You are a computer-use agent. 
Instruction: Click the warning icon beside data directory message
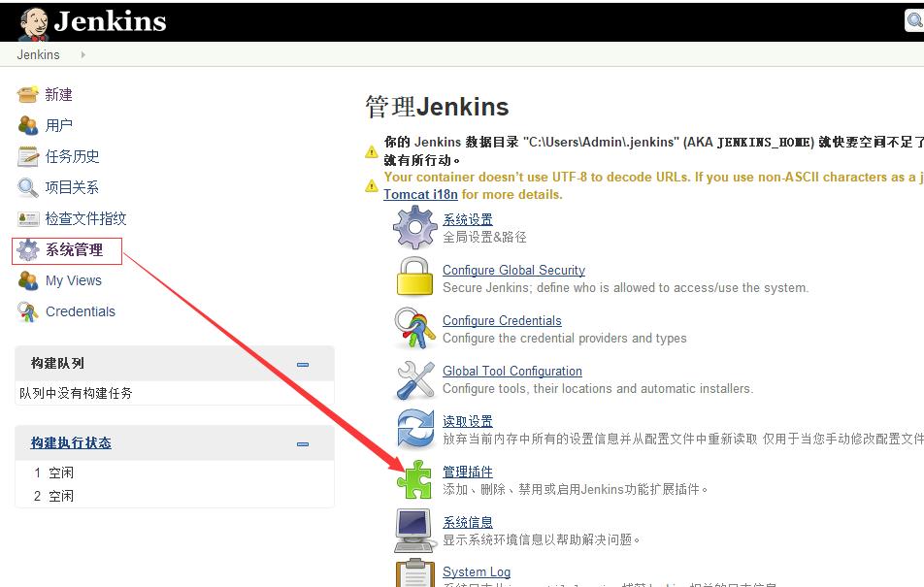[x=372, y=151]
